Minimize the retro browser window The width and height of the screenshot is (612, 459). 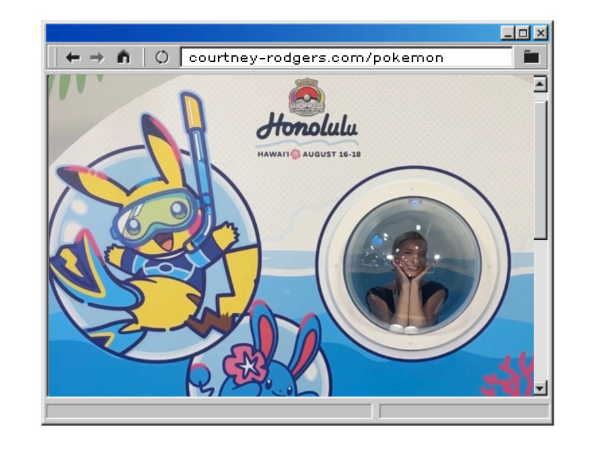507,33
